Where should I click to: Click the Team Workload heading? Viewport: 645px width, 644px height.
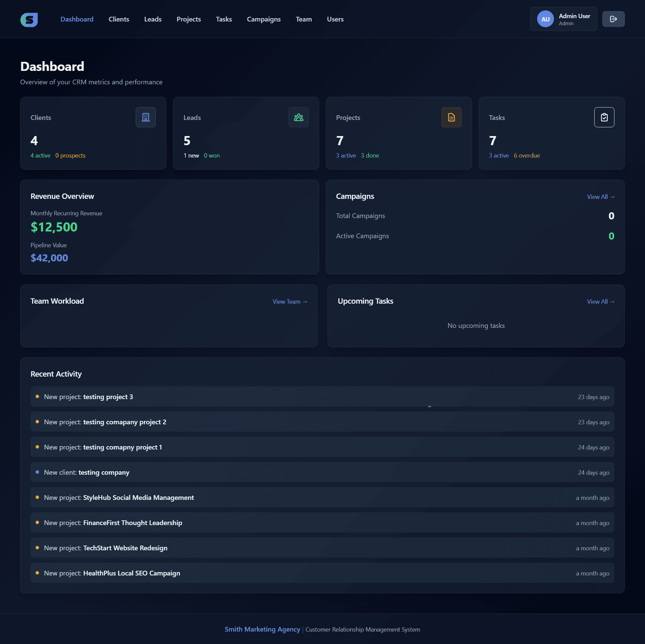tap(57, 301)
